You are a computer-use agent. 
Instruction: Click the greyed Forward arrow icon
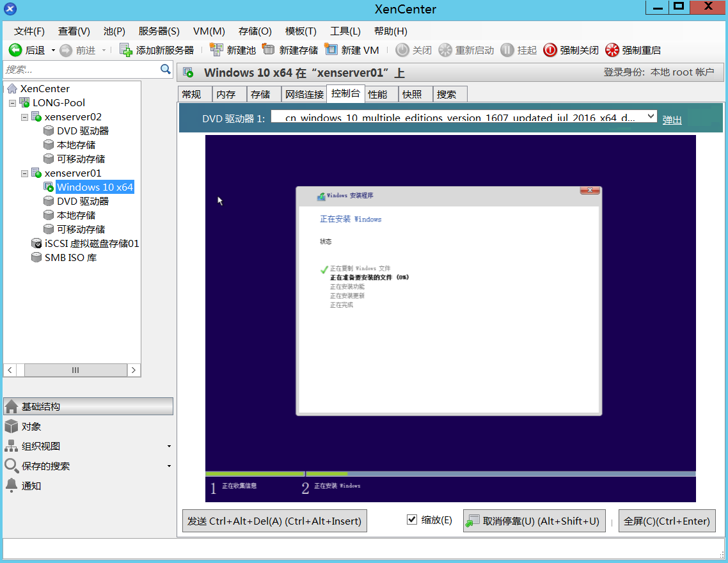66,50
